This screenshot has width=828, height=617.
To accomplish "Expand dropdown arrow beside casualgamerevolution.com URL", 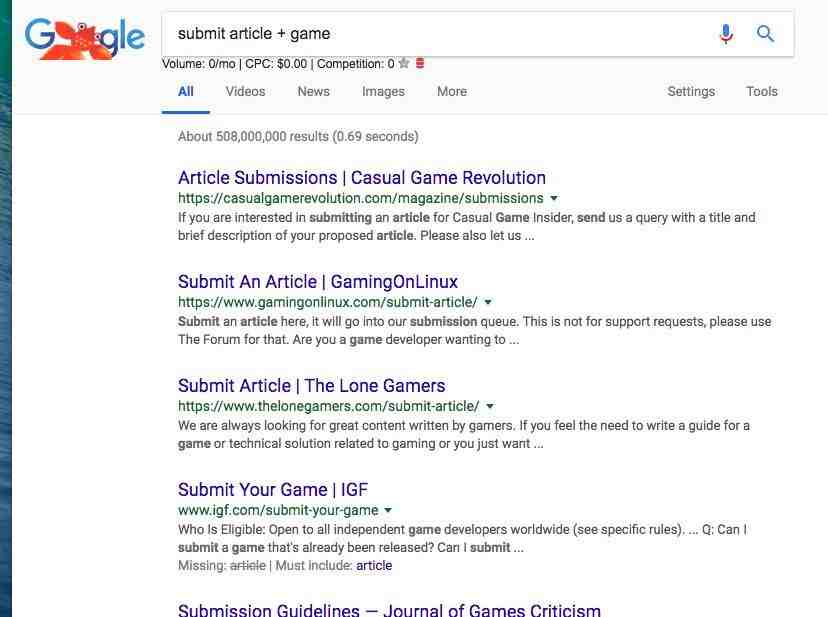I will pyautogui.click(x=554, y=199).
